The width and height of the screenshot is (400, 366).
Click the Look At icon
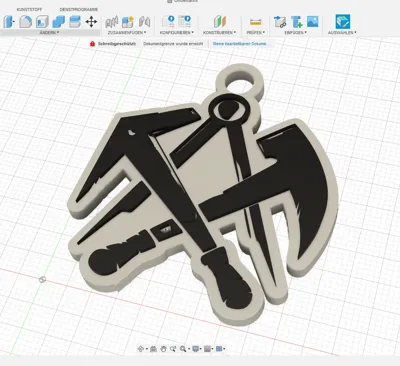point(153,349)
